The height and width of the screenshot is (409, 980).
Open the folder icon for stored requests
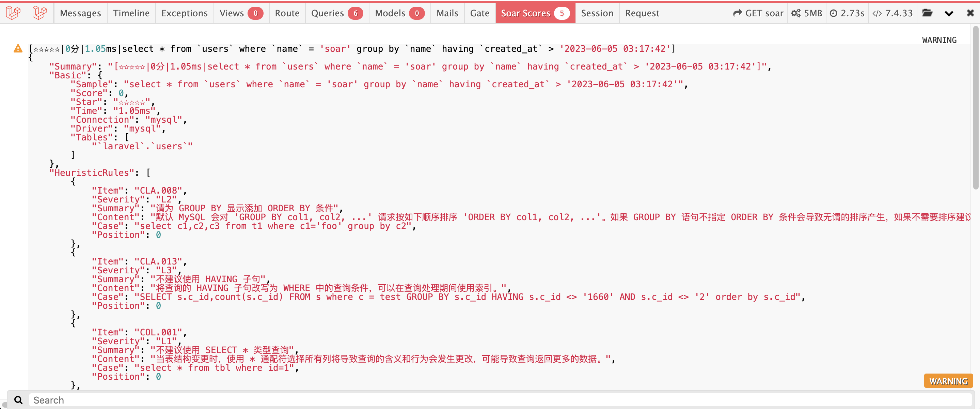[x=927, y=13]
